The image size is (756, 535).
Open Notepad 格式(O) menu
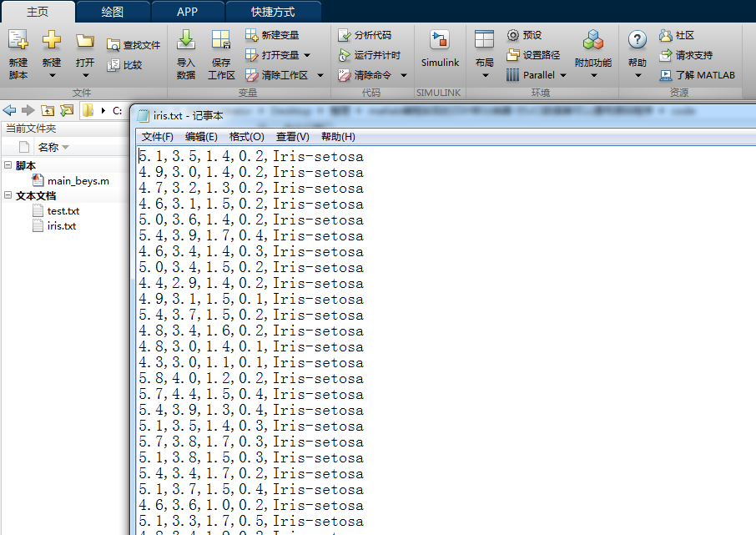tap(246, 137)
